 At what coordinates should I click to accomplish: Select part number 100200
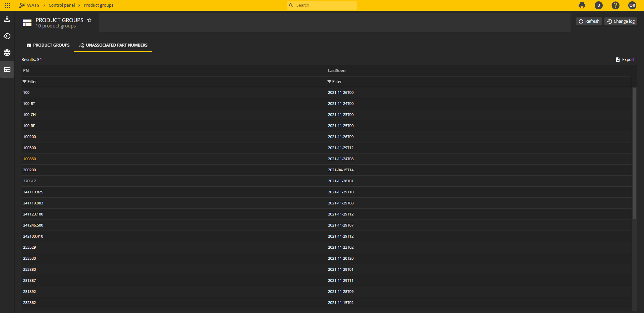click(30, 137)
